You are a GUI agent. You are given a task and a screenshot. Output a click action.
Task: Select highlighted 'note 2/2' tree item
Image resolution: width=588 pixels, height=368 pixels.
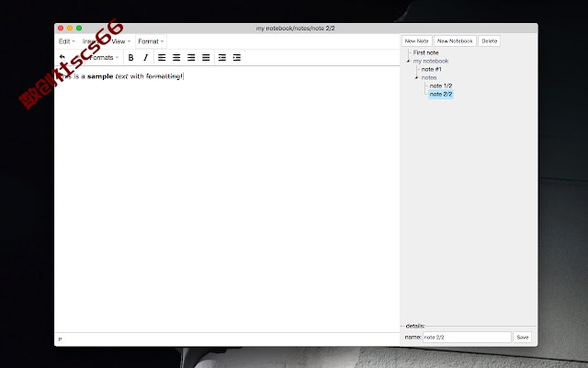pos(441,94)
